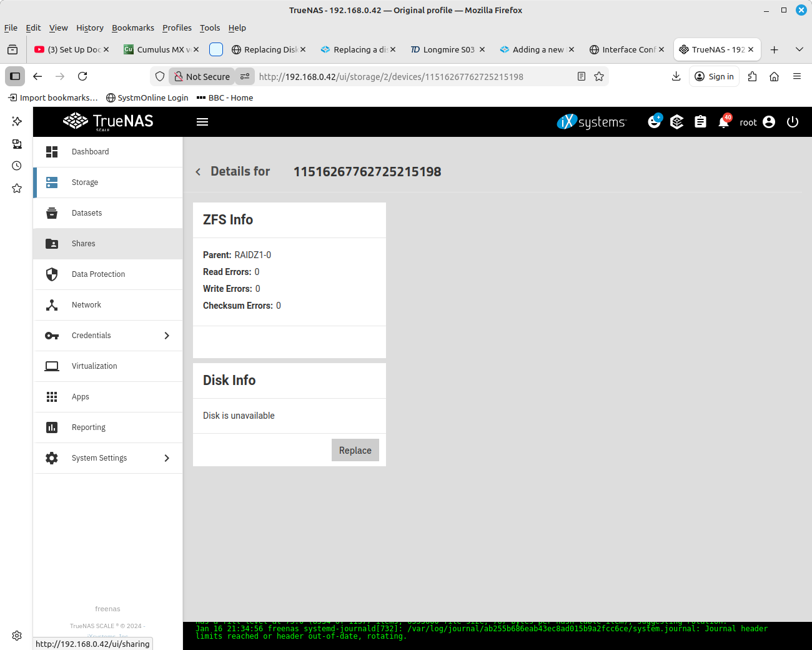The height and width of the screenshot is (650, 812).
Task: Go back using arrow beside Details for
Action: click(198, 172)
